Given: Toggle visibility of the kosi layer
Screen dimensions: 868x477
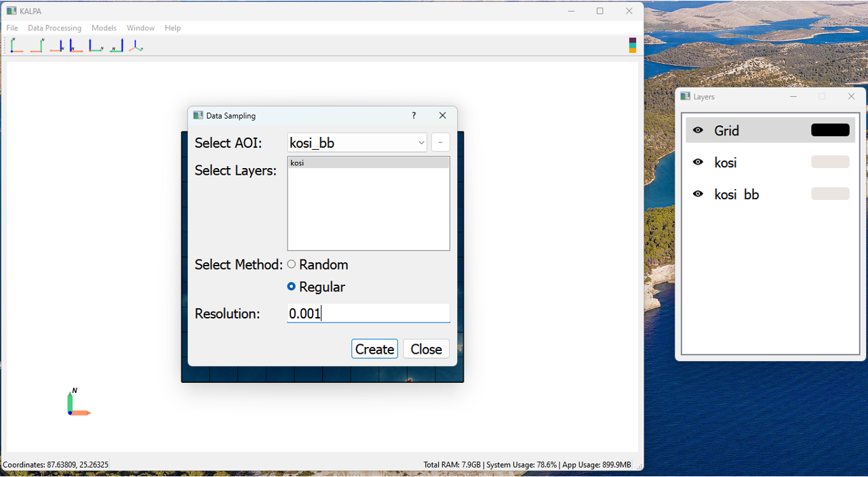Looking at the screenshot, I should tap(698, 162).
